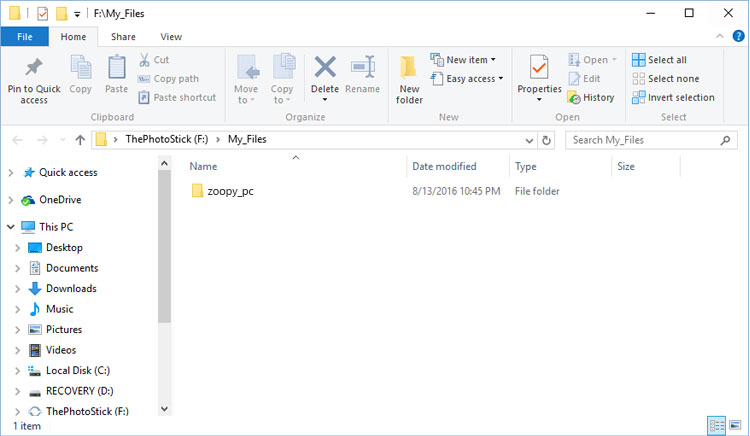Screen dimensions: 750x436
Task: Click Select all in ribbon
Action: (659, 60)
